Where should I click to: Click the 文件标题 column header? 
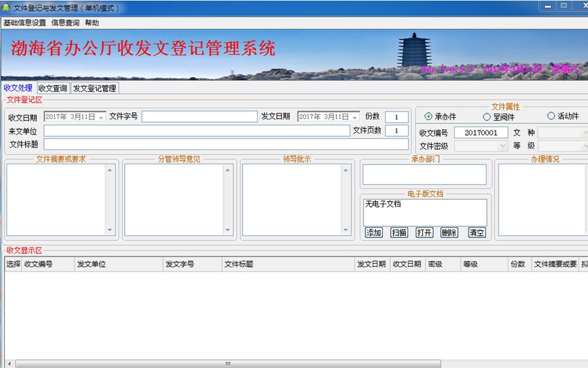tap(288, 264)
